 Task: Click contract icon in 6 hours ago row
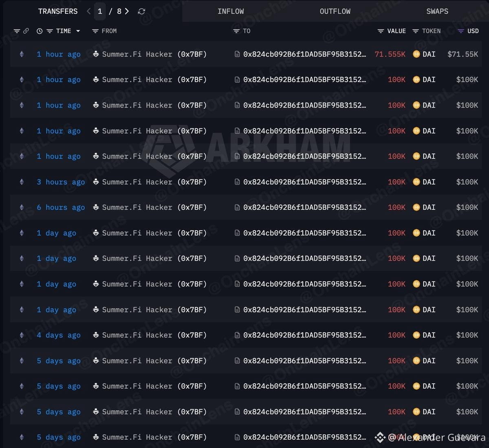click(237, 207)
